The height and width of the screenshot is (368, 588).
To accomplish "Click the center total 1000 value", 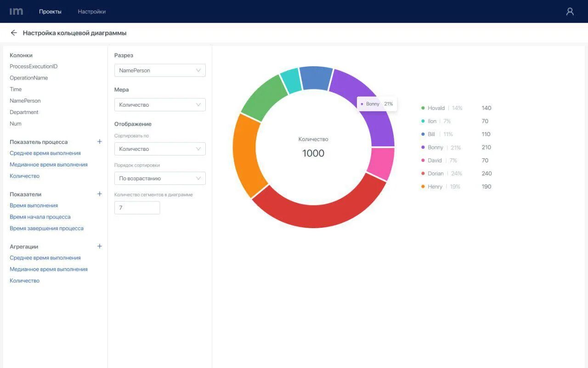I will tap(313, 154).
